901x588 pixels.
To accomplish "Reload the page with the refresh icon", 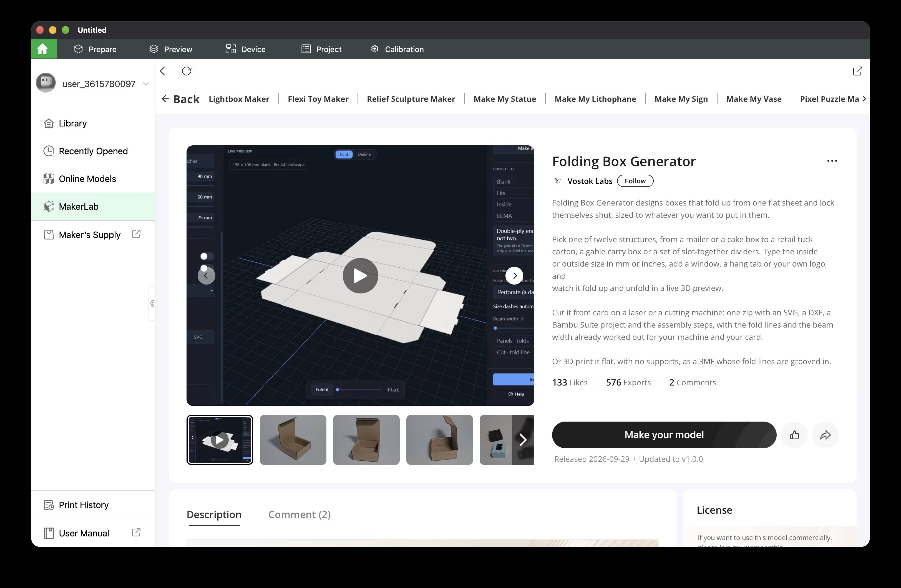I will (187, 71).
